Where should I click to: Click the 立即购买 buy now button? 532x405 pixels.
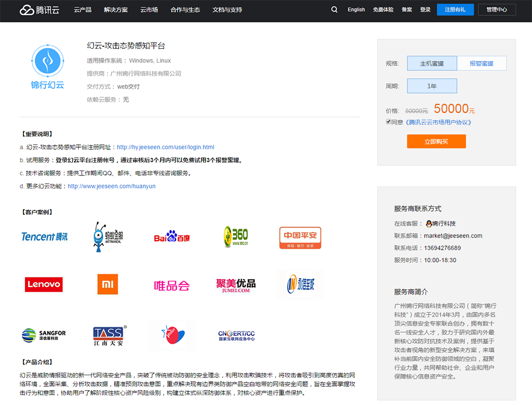[x=436, y=141]
